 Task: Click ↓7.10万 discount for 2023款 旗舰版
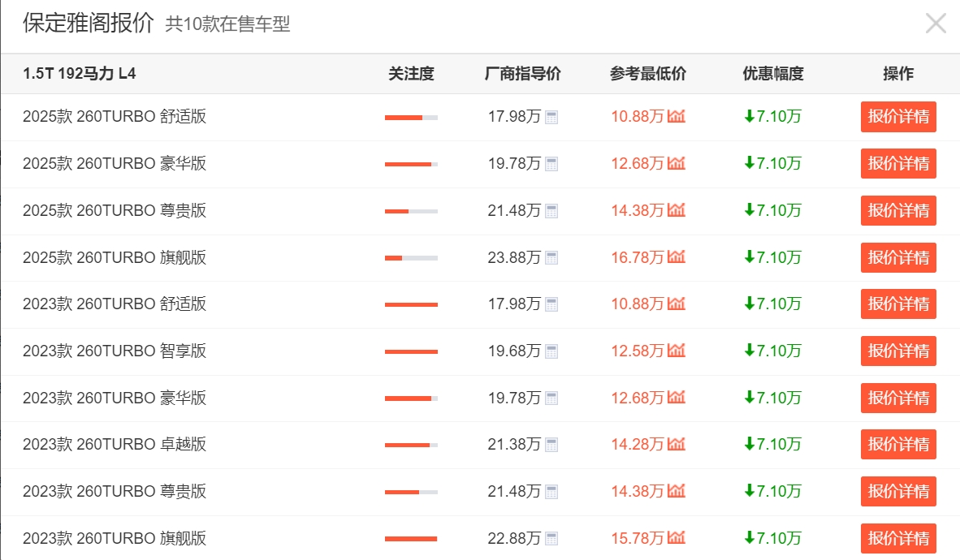(772, 539)
